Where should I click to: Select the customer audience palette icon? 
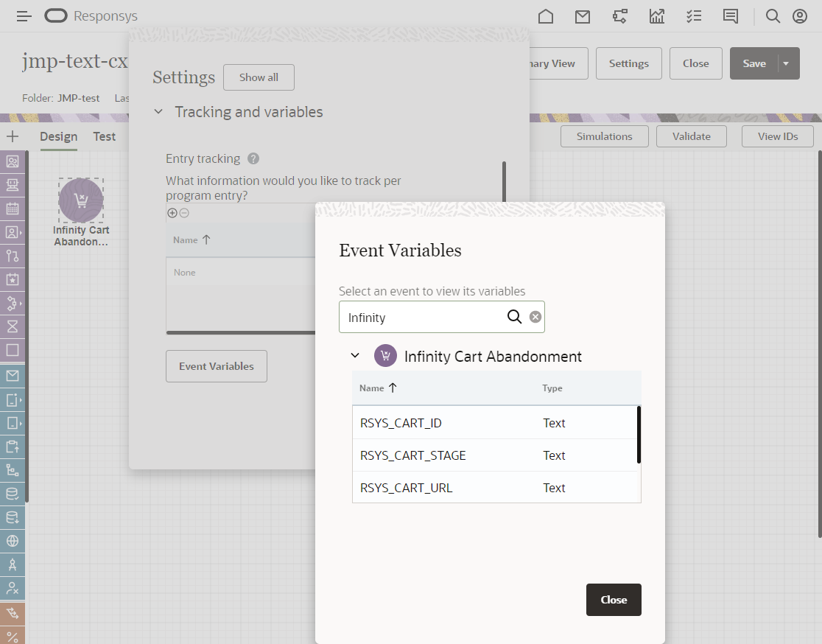pyautogui.click(x=13, y=161)
